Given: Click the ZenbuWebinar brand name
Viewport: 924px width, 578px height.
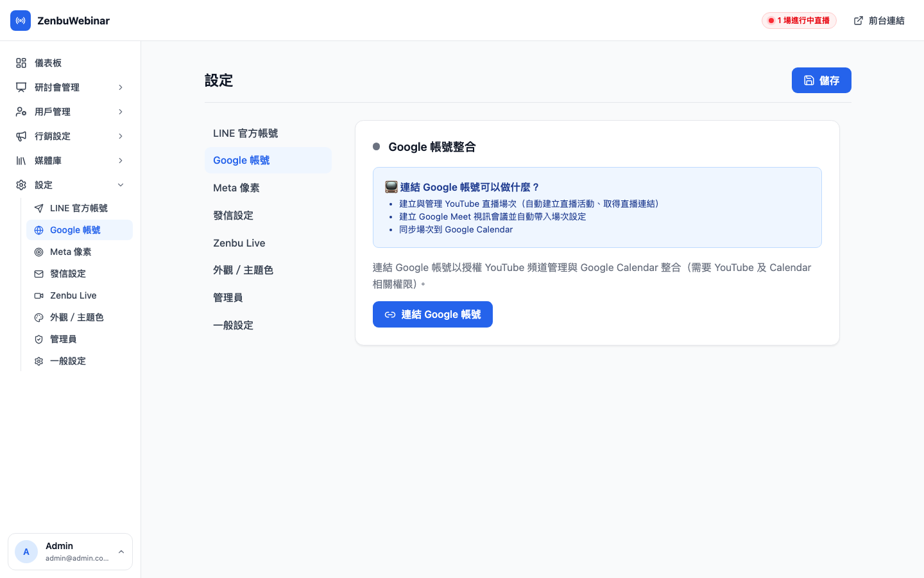Looking at the screenshot, I should [73, 21].
